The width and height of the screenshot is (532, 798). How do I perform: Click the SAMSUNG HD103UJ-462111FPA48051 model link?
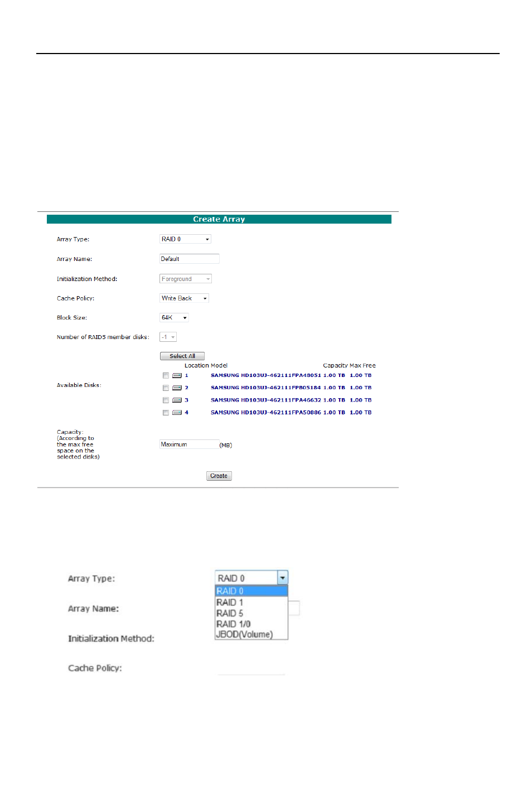(x=266, y=376)
